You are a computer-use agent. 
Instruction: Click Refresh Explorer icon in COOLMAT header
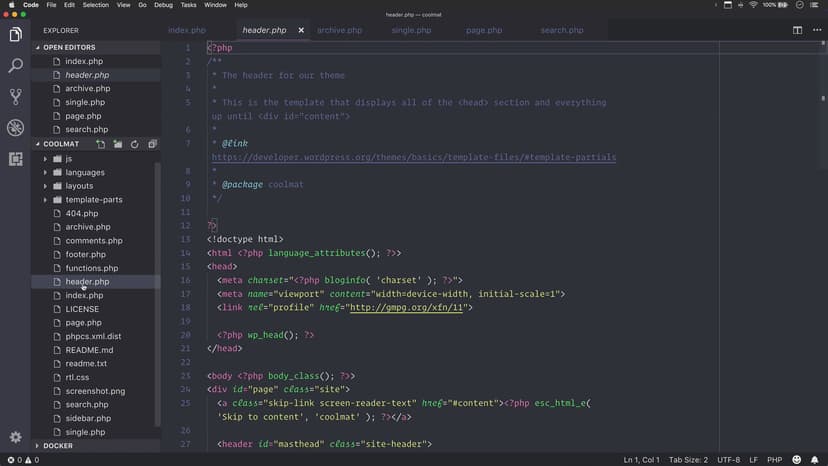(132, 144)
